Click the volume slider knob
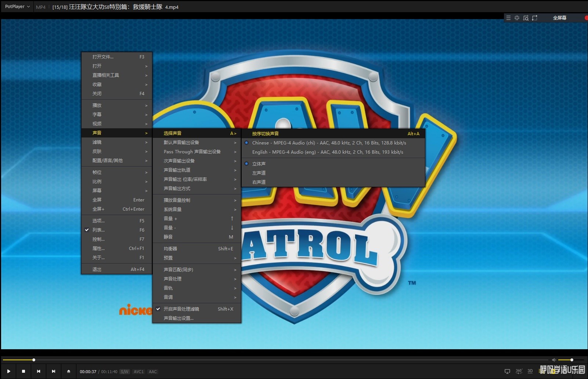This screenshot has height=379, width=588. 571,360
